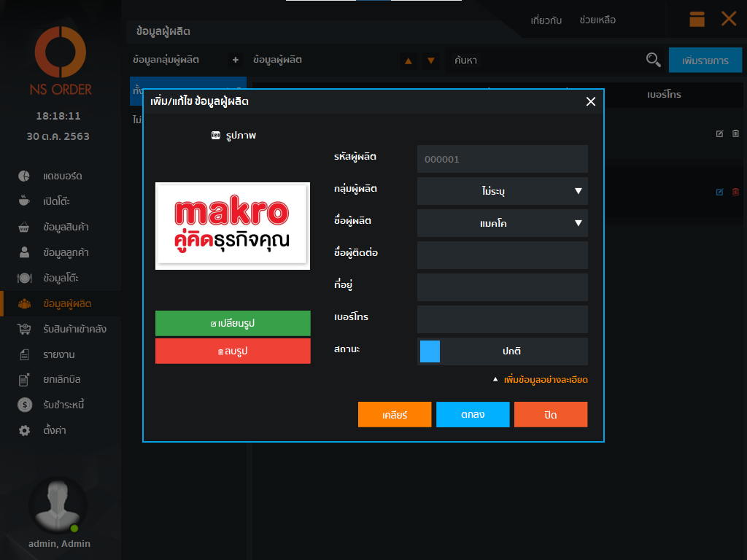
Task: Click the ชื่อผู้ติดต่อ contact name field
Action: point(502,255)
